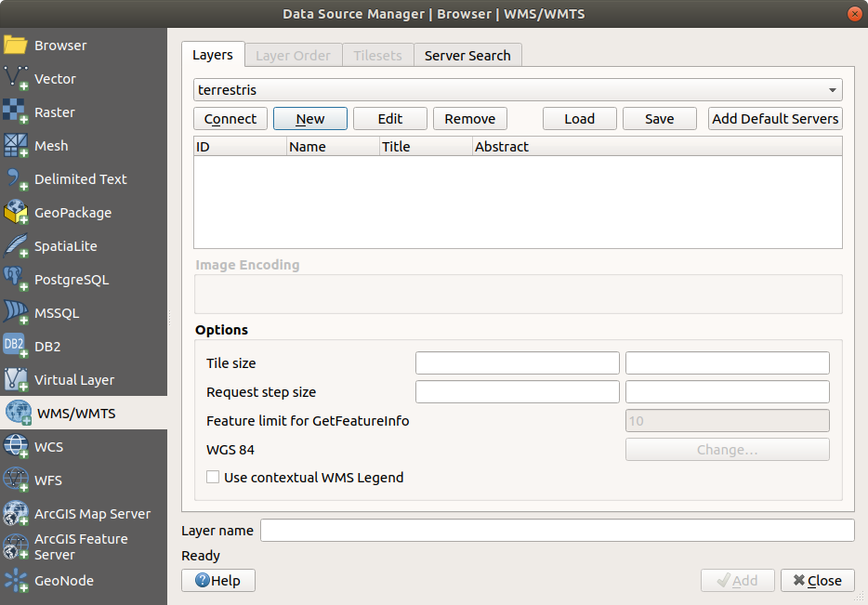
Task: Enable Use contextual WMS Legend checkbox
Action: coord(213,478)
